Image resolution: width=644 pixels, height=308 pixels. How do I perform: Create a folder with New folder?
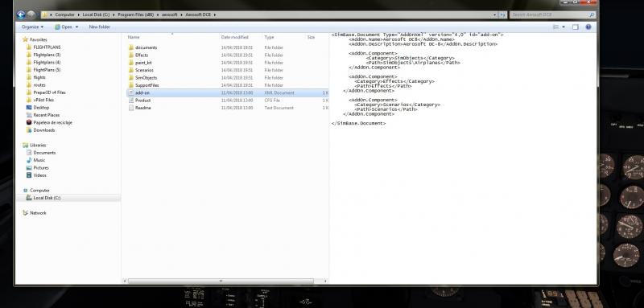tap(99, 27)
